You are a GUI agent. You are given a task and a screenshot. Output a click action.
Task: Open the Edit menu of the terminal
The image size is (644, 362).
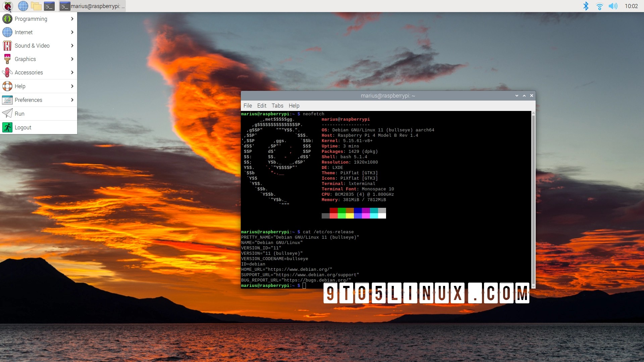pyautogui.click(x=262, y=106)
